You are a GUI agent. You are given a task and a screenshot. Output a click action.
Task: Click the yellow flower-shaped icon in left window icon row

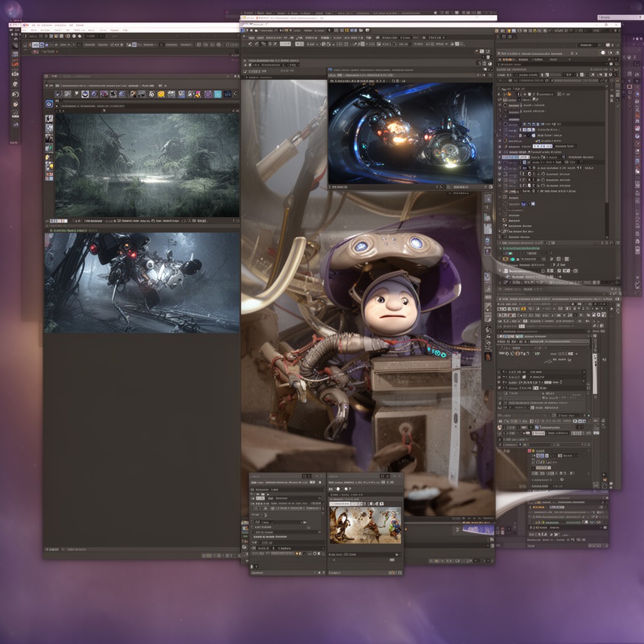click(161, 94)
